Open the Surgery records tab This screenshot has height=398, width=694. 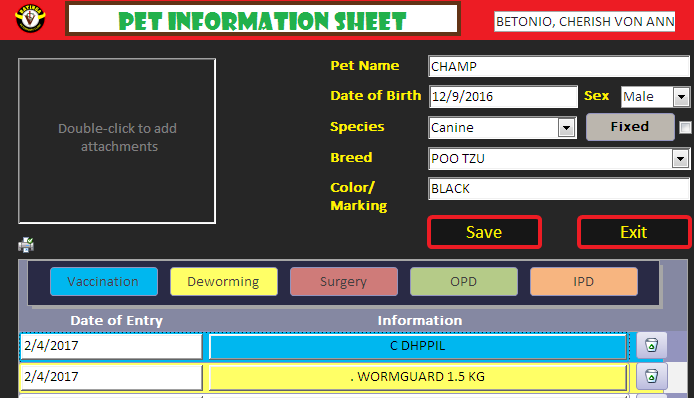(343, 282)
